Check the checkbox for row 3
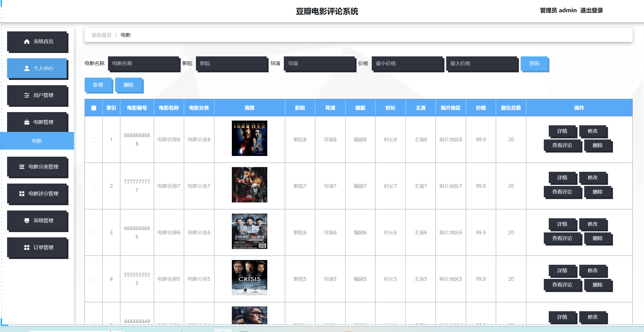Viewport: 644px width, 332px height. (x=94, y=233)
